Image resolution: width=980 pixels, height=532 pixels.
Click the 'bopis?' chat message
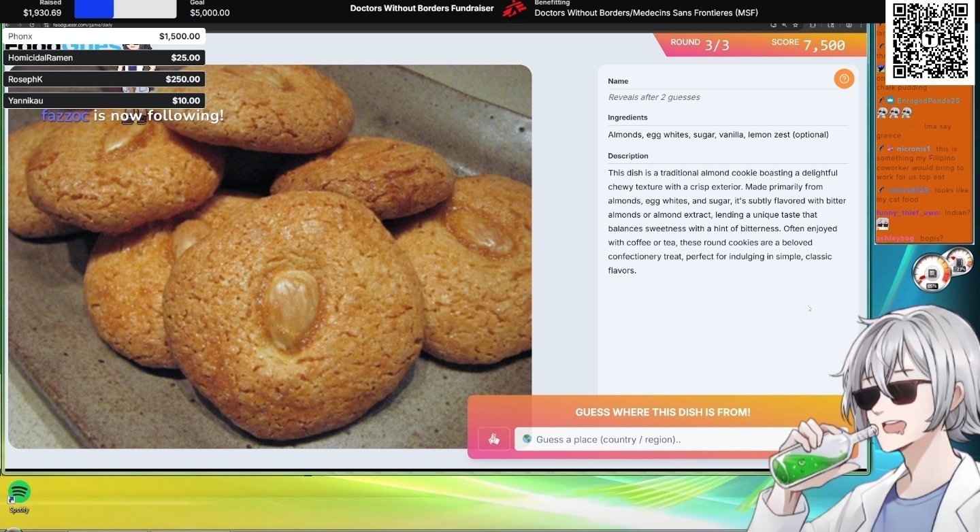pos(932,239)
